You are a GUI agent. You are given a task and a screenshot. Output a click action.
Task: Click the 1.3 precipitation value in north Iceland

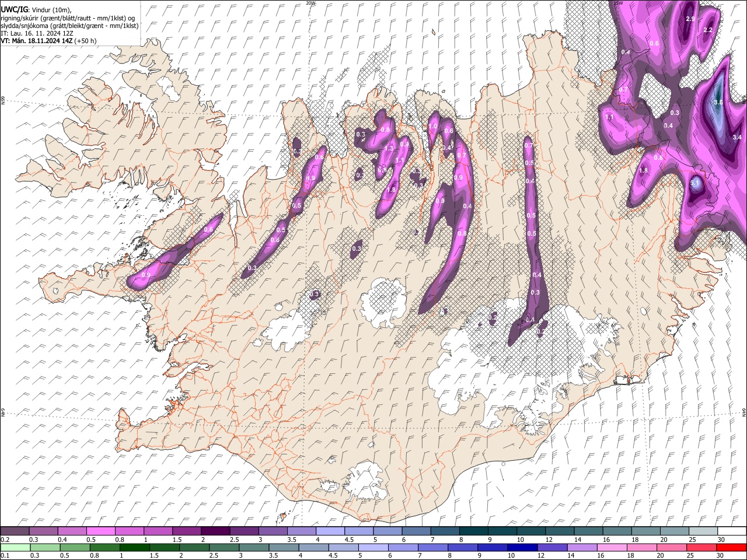click(x=389, y=148)
